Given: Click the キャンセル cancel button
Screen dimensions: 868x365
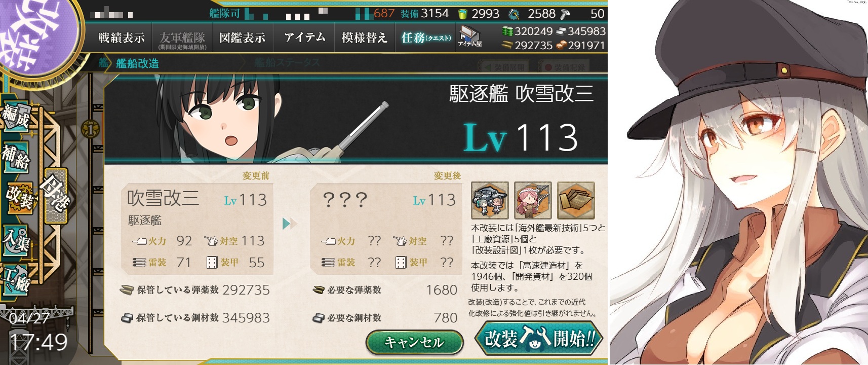Looking at the screenshot, I should click(414, 342).
